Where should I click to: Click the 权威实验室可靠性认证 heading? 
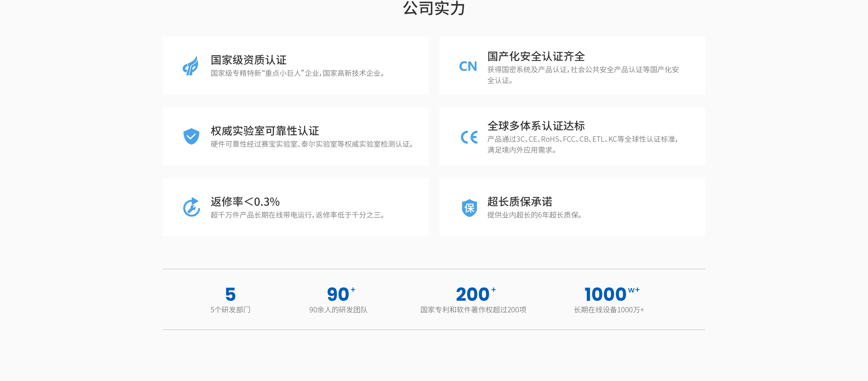pyautogui.click(x=264, y=131)
